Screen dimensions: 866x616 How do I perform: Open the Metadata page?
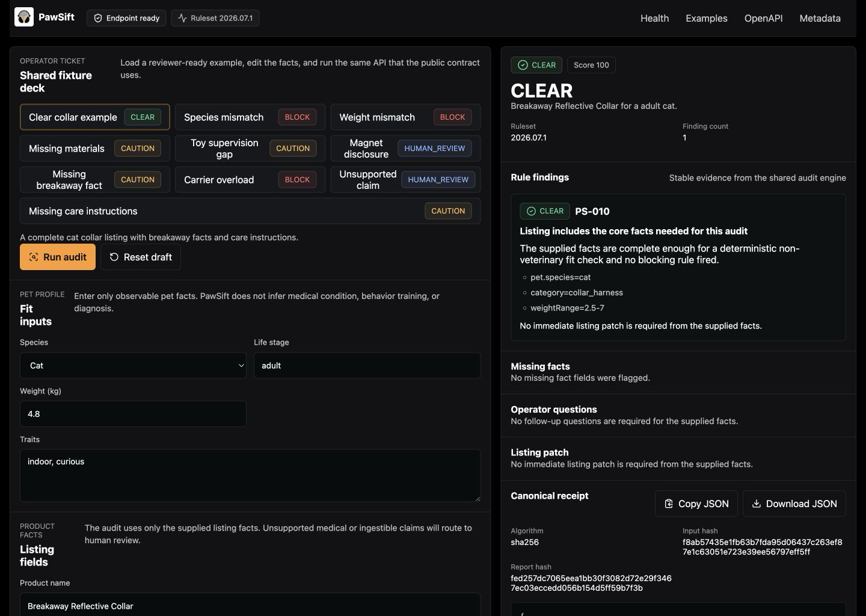(x=820, y=18)
